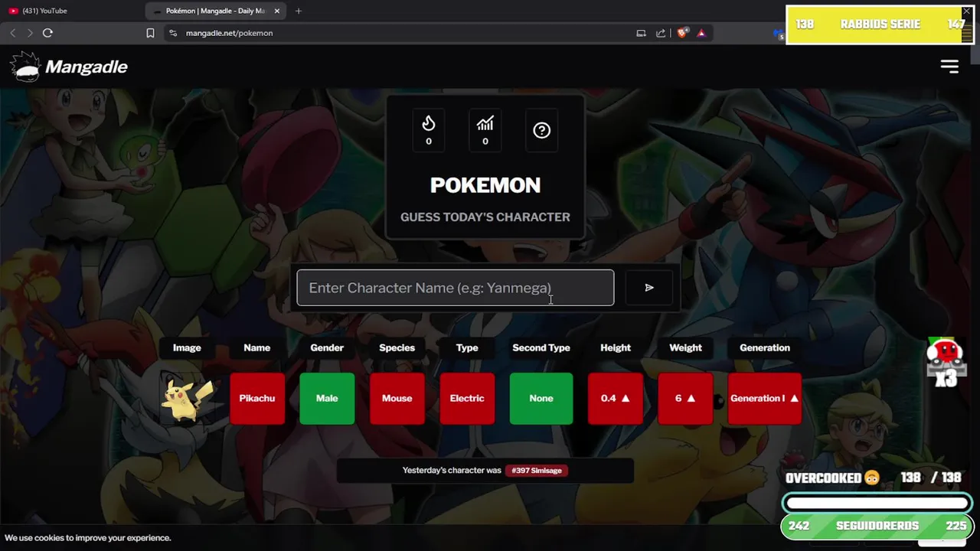Click the SEGUIDORERDS follower bar
980x551 pixels.
click(877, 527)
